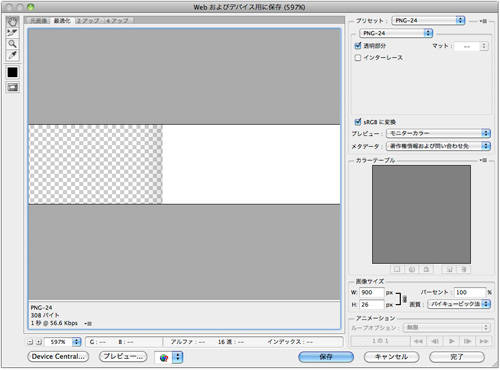
Task: Open the PNG-24 file format dropdown
Action: coord(396,33)
